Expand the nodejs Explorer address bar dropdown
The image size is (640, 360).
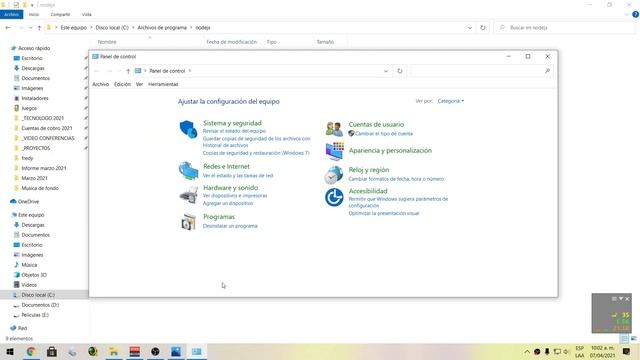click(x=470, y=28)
